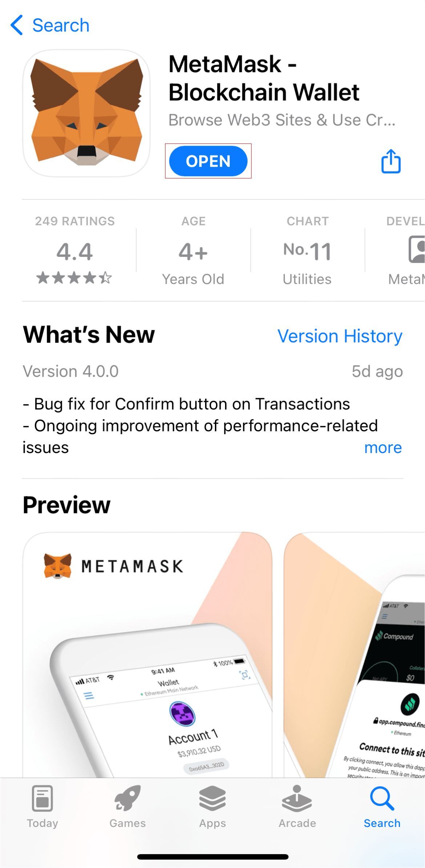Tap the share icon beside OPEN

click(391, 161)
